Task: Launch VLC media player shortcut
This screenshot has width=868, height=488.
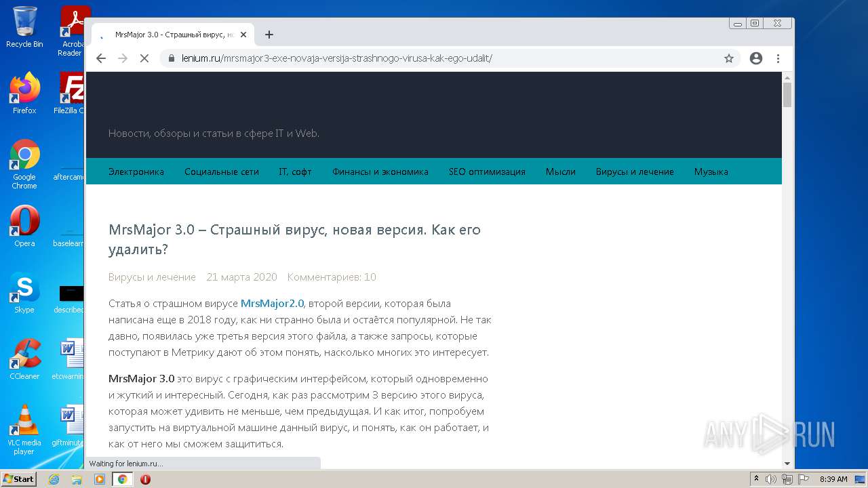Action: pos(24,430)
